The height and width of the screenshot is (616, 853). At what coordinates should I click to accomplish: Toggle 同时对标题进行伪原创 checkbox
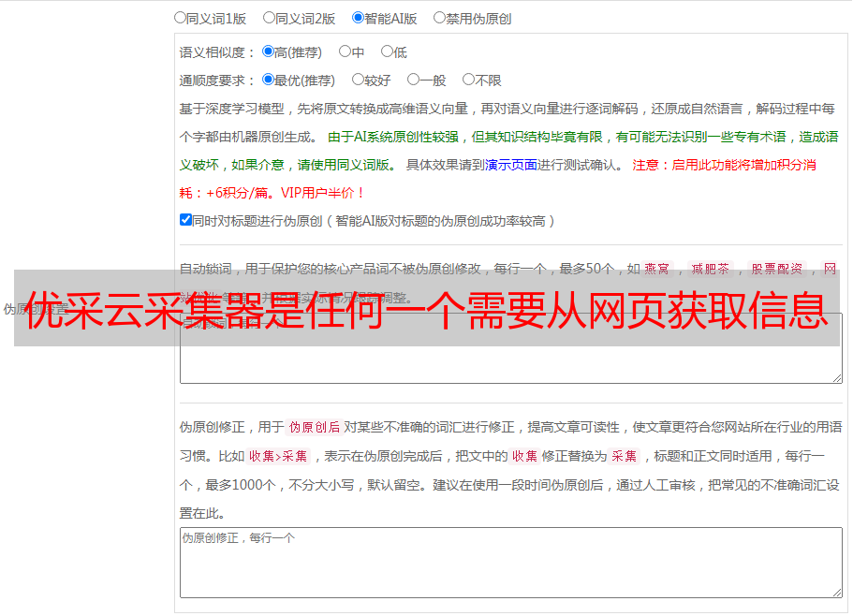[185, 220]
